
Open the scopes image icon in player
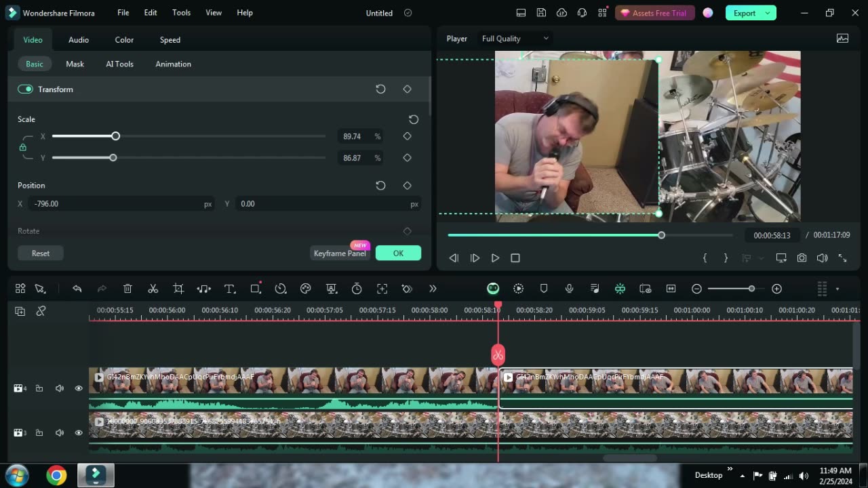843,39
